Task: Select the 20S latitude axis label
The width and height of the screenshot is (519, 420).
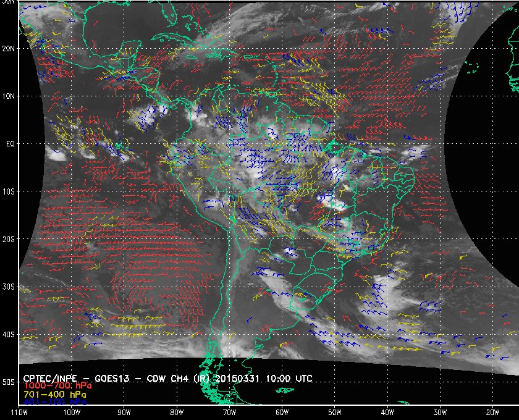Action: coord(9,239)
